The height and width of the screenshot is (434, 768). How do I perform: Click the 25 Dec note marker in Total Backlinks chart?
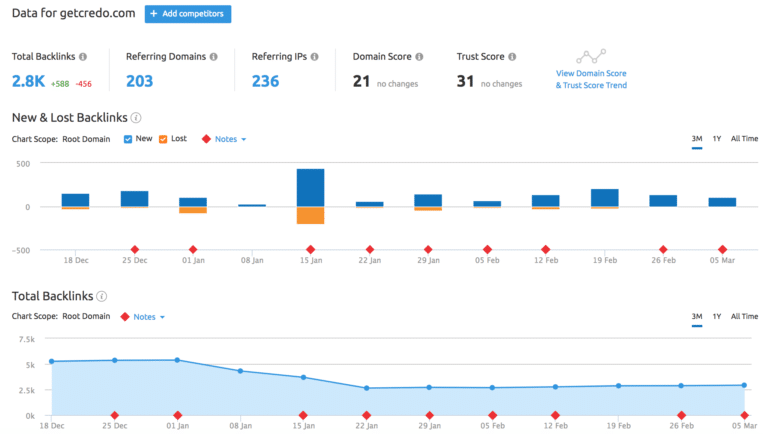115,415
